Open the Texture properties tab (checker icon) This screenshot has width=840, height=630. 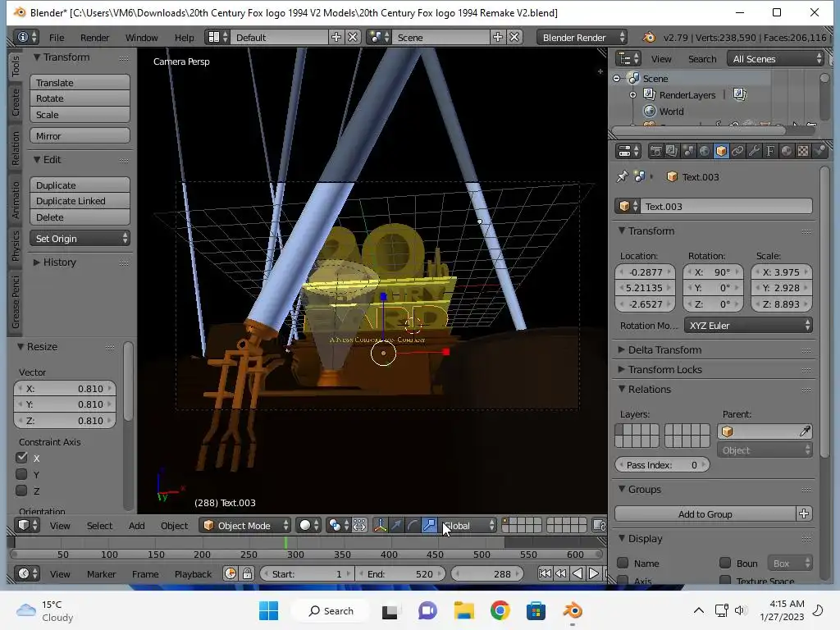coord(803,151)
